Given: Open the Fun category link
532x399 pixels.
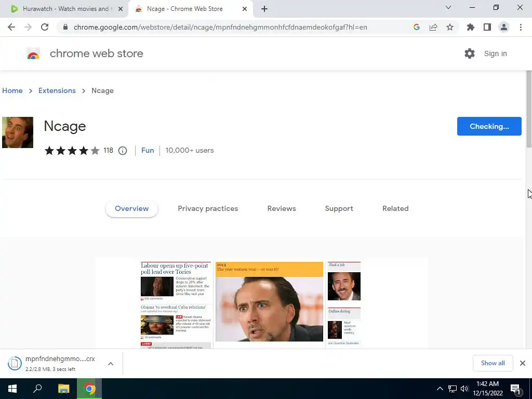Looking at the screenshot, I should (148, 150).
